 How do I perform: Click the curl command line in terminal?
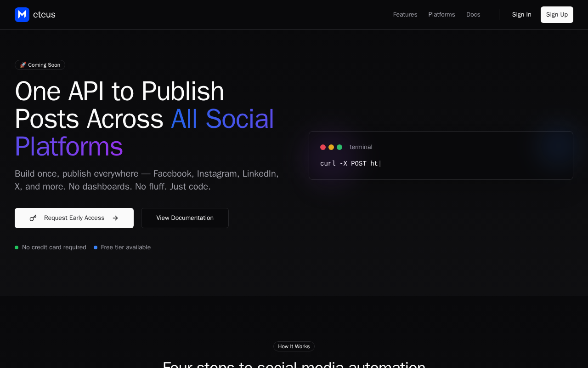click(x=351, y=163)
